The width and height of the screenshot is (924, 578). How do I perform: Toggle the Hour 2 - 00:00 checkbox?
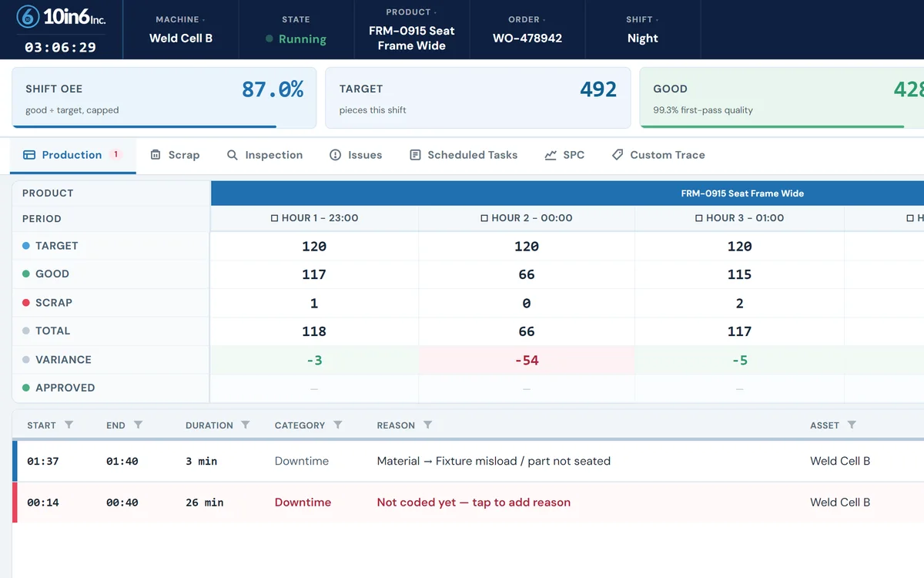(484, 218)
